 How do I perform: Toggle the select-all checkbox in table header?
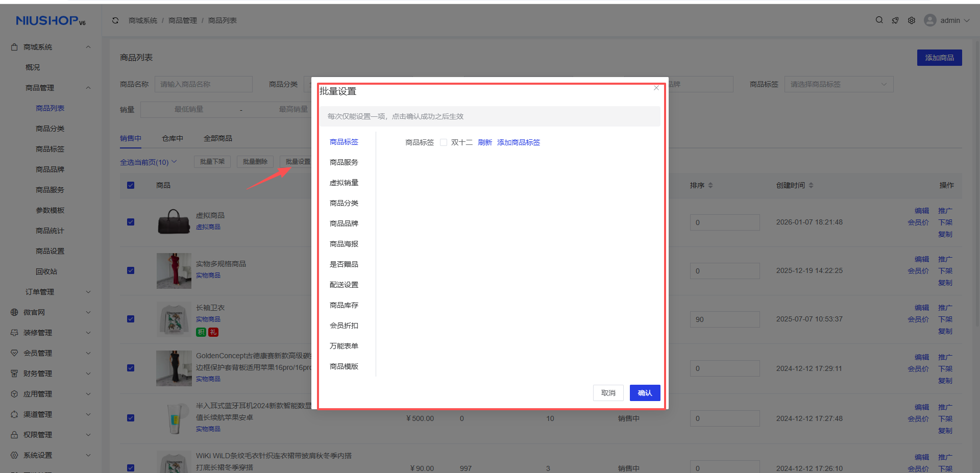[x=131, y=185]
